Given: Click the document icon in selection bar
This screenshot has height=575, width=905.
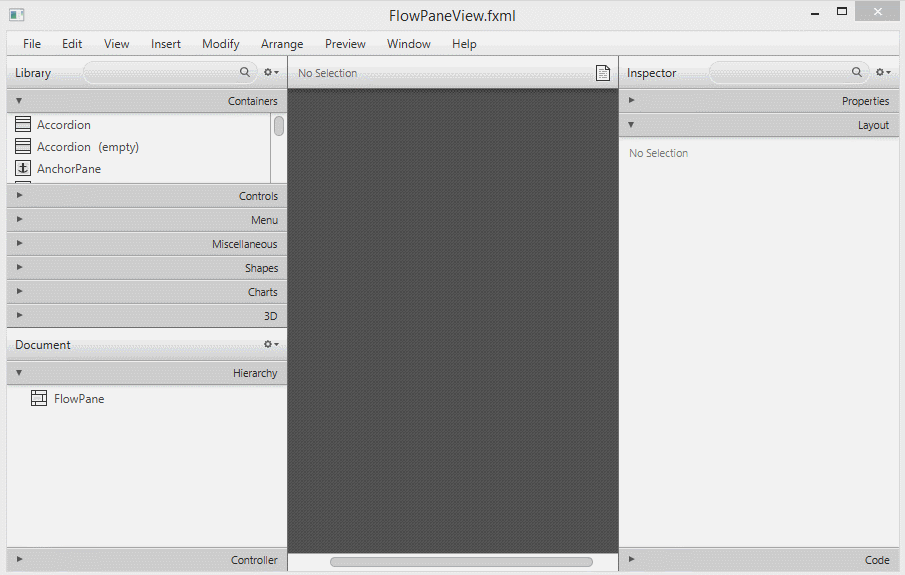Looking at the screenshot, I should [602, 73].
